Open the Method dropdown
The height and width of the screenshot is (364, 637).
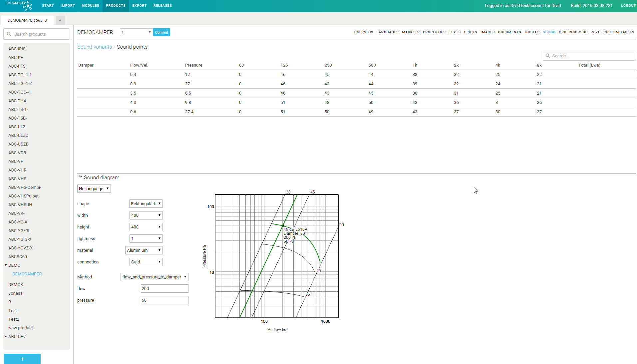click(x=155, y=277)
